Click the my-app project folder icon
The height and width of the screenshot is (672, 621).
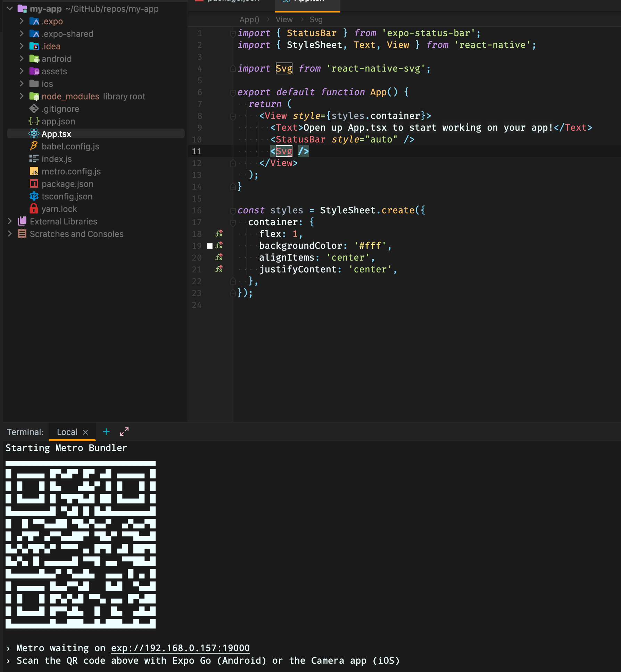pos(22,9)
